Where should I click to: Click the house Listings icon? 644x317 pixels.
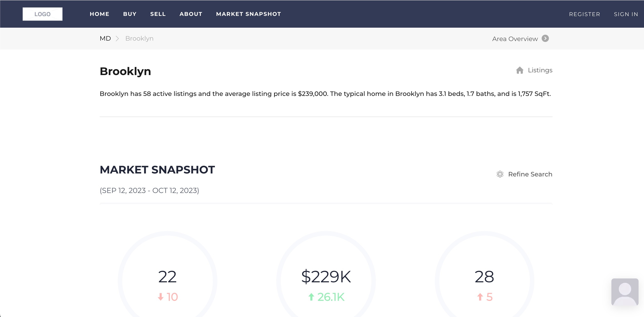[x=520, y=70]
